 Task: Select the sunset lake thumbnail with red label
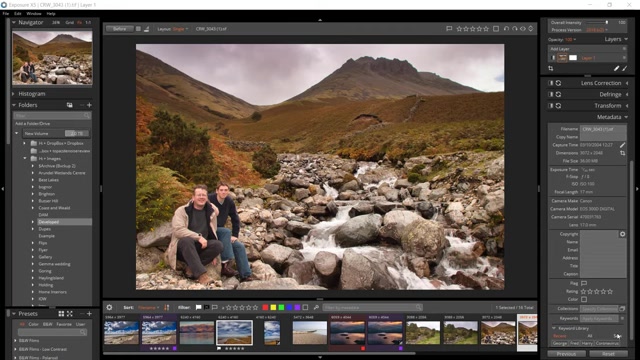pyautogui.click(x=347, y=333)
